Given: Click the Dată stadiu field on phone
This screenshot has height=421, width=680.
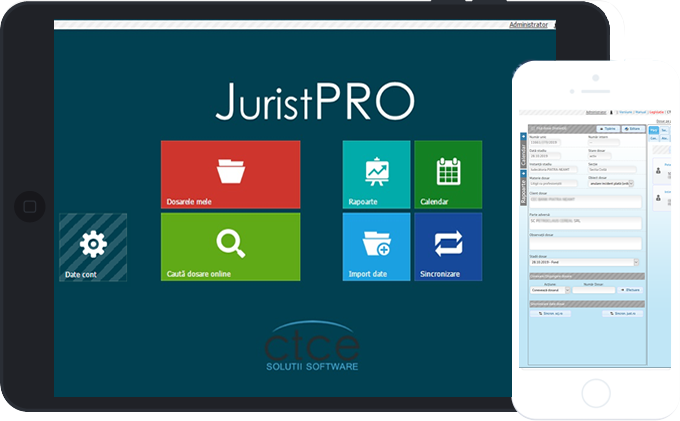Looking at the screenshot, I should 545,156.
